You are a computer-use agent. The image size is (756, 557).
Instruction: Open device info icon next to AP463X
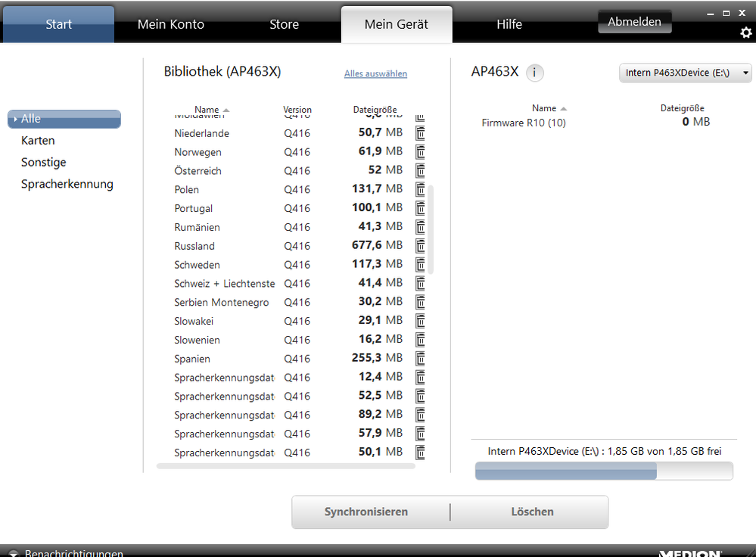534,73
